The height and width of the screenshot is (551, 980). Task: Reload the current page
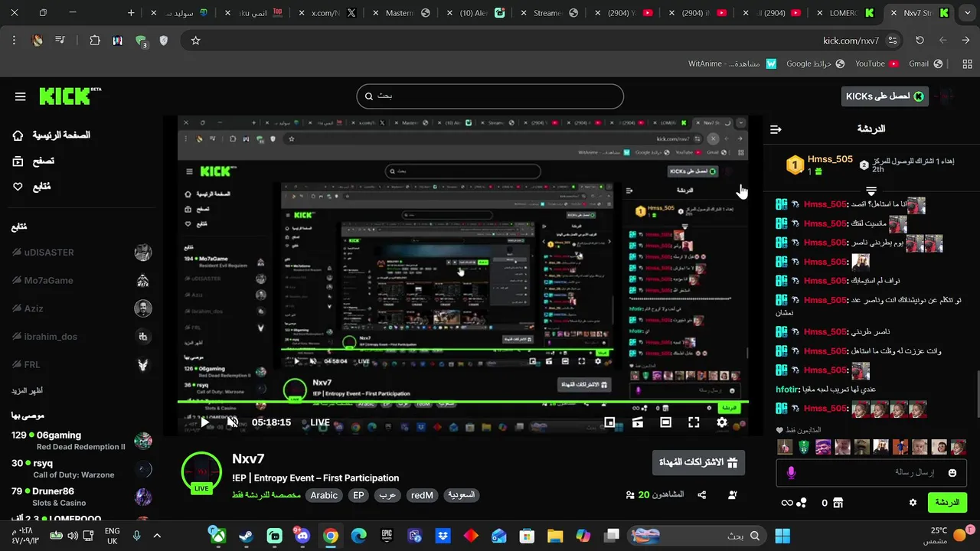coord(920,41)
